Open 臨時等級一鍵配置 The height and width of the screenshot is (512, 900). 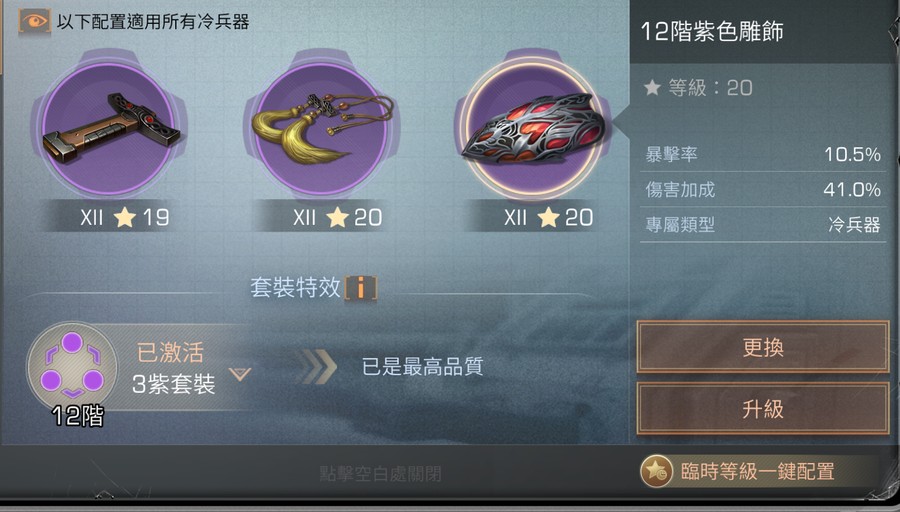click(x=757, y=472)
